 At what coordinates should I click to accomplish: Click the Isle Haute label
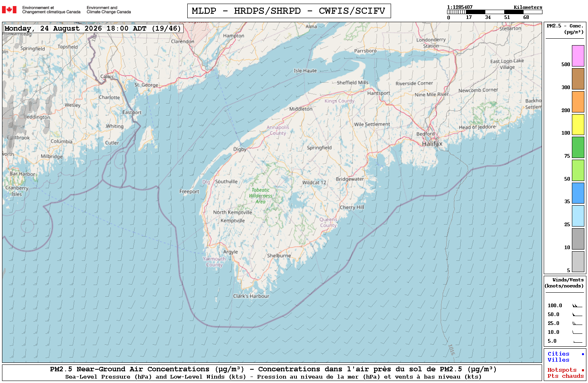tap(305, 71)
